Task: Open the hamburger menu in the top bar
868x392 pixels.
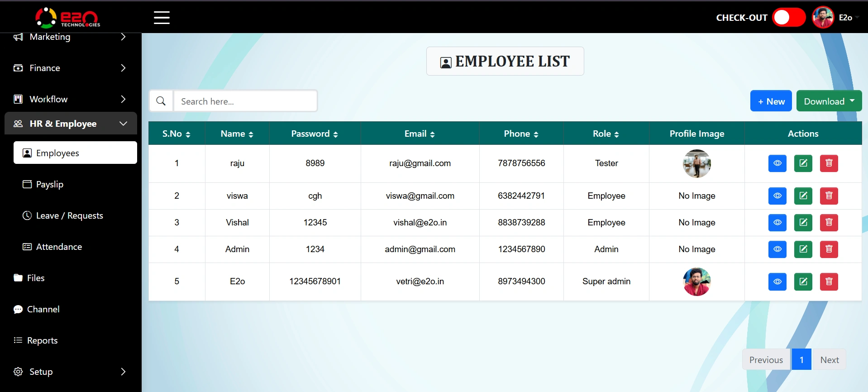Action: (x=162, y=18)
